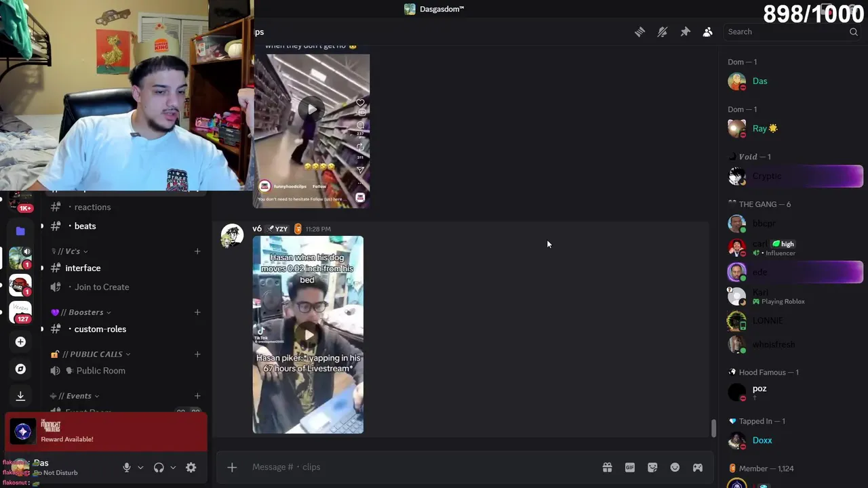Add a channel to // Boosters category
The image size is (868, 488).
click(197, 312)
